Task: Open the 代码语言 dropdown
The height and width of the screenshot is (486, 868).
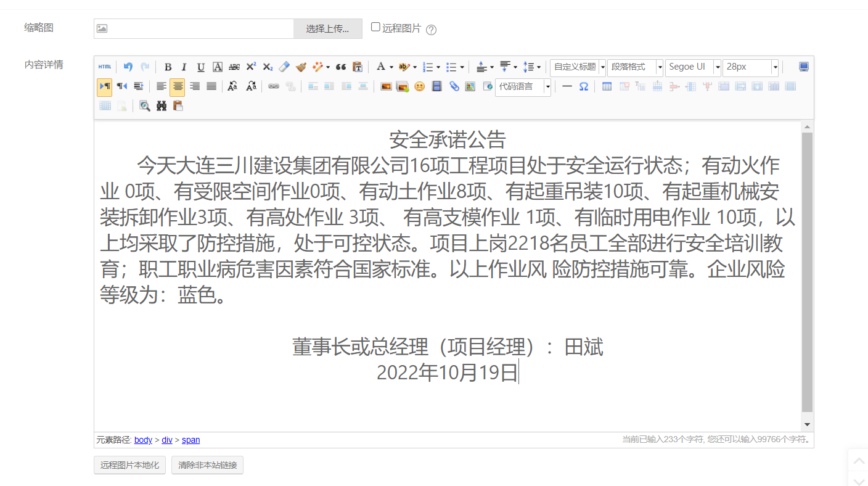Action: tap(523, 87)
